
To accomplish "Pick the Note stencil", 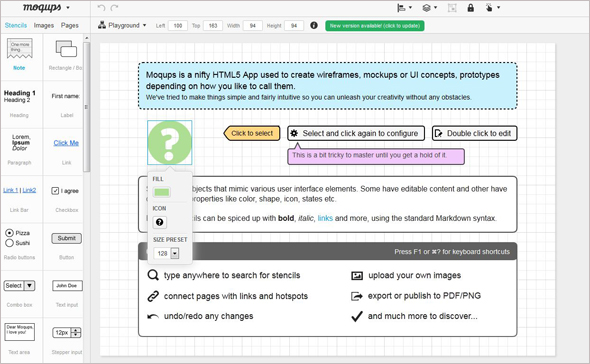I will coord(19,54).
